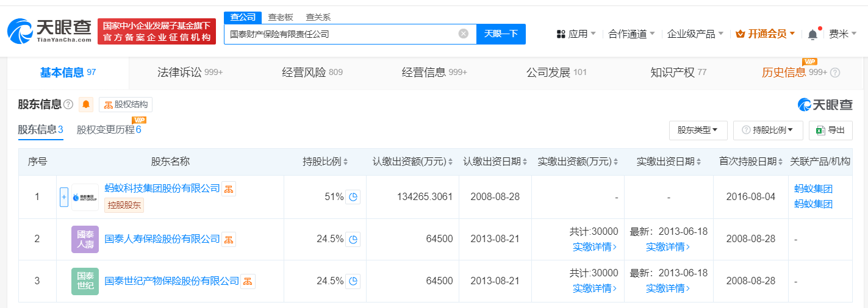Switch to the 历史信息 tab
The width and height of the screenshot is (868, 308).
tap(794, 73)
